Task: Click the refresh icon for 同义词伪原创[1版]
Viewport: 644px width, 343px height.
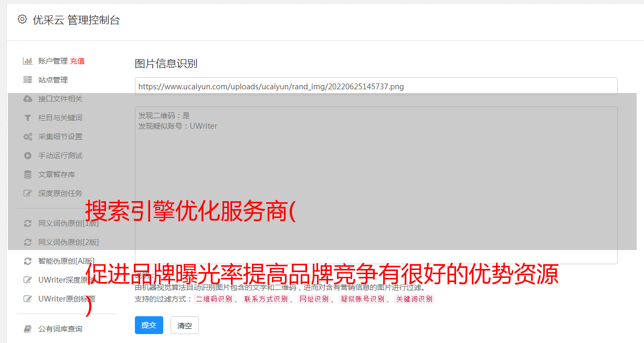Action: [28, 223]
